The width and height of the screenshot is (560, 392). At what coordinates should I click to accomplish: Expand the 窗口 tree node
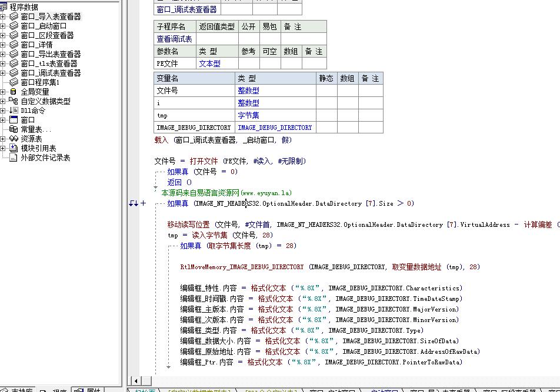[x=2, y=120]
